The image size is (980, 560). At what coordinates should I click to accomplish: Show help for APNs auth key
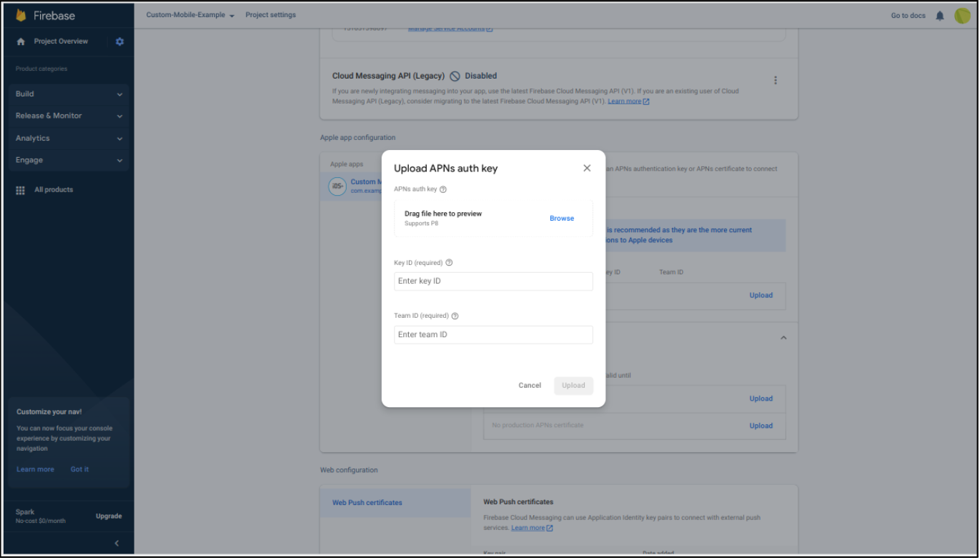tap(443, 189)
